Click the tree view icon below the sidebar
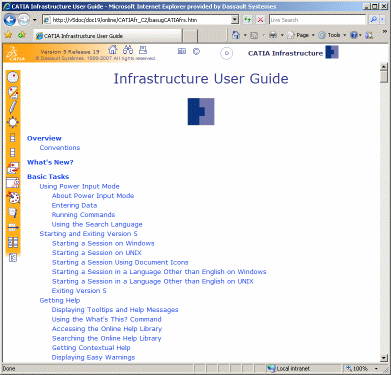This screenshot has height=375, width=391. [x=13, y=257]
